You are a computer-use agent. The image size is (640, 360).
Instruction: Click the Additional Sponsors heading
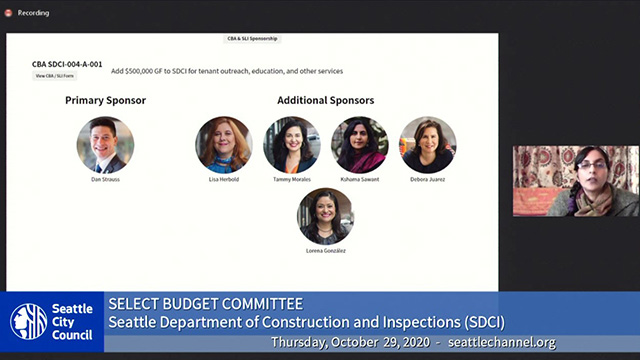(326, 100)
